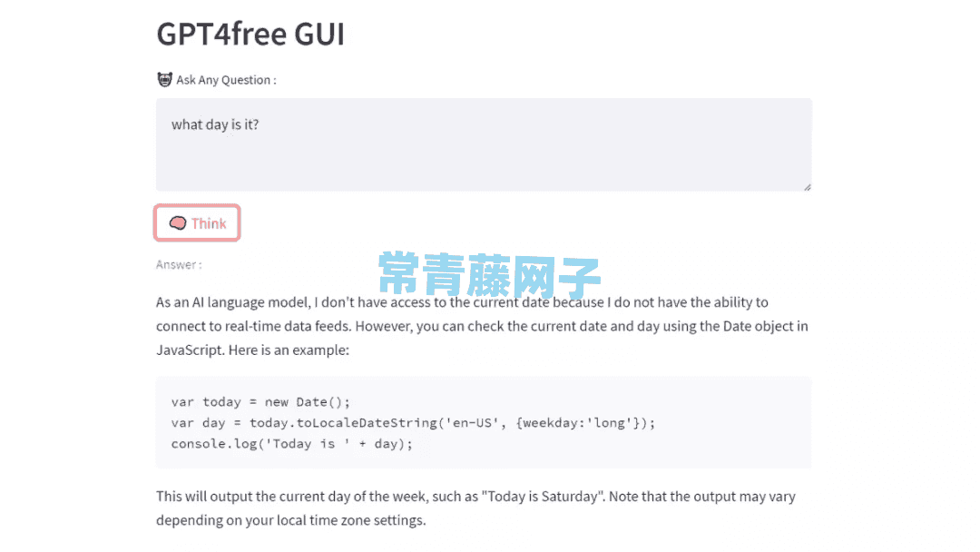Click the text 'JavaScript. Here is an example:'
The image size is (980, 552).
[252, 350]
